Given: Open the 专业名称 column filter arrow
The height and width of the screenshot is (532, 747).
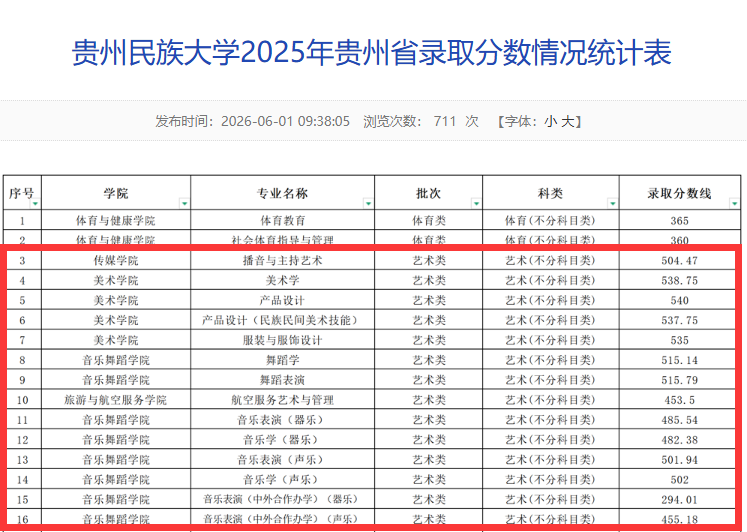Looking at the screenshot, I should [368, 204].
